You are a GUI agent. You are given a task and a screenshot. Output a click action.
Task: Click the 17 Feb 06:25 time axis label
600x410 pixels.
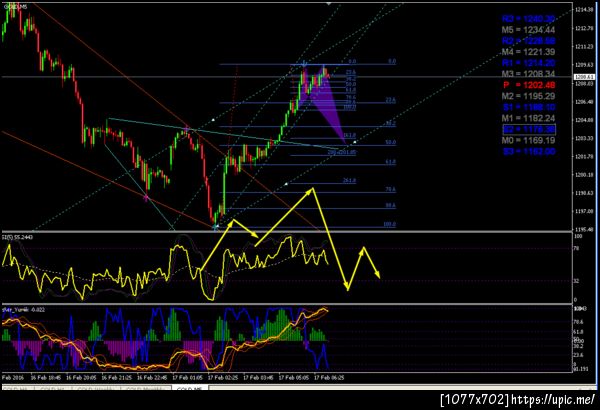(x=329, y=377)
